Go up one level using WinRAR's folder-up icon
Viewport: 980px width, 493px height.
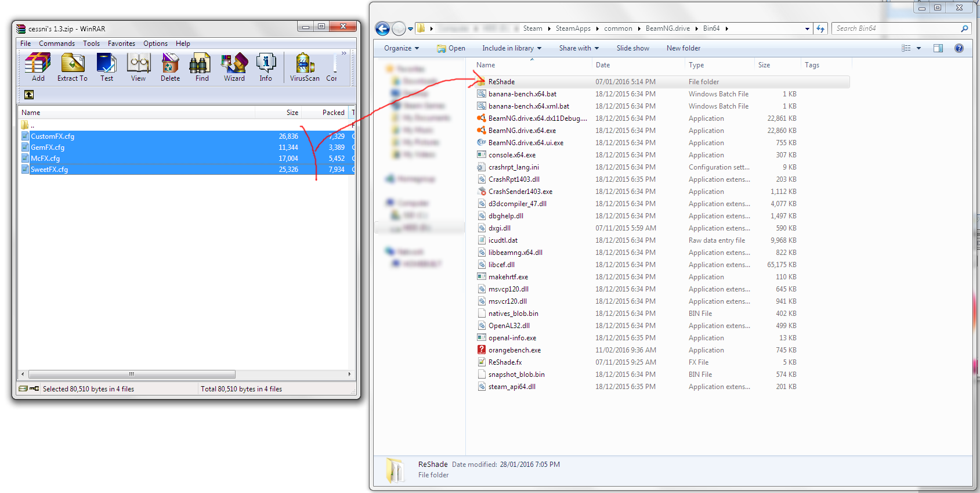click(x=29, y=95)
